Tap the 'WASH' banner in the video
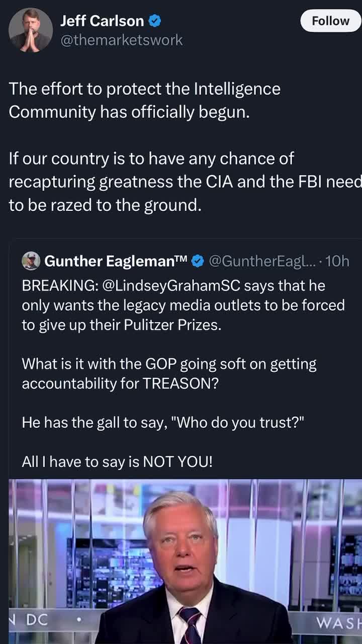Screen dimensions: 362x644 click(x=338, y=622)
